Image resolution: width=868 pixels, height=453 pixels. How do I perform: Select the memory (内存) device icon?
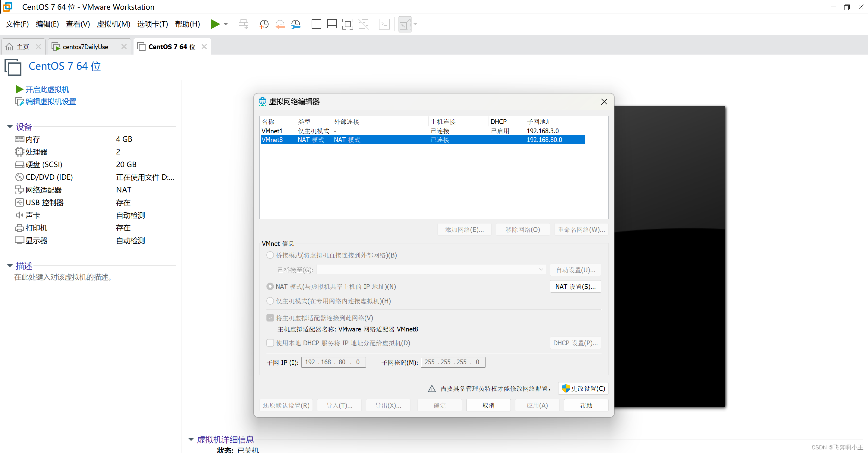coord(20,139)
